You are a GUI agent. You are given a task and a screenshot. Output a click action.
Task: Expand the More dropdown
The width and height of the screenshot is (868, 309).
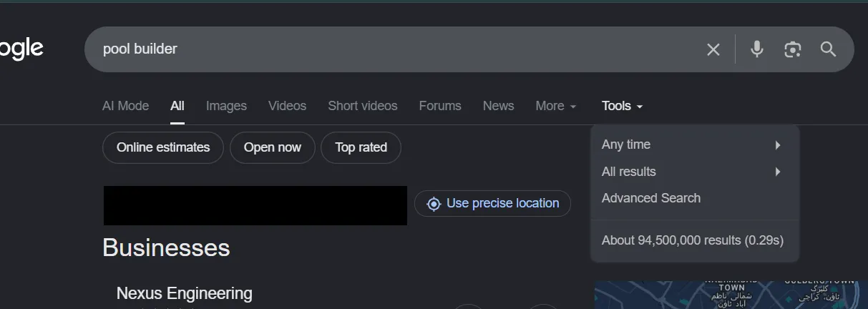point(556,106)
